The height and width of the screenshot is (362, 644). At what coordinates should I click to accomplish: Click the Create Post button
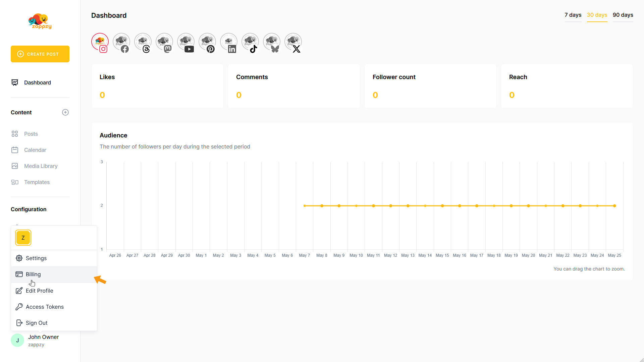(x=40, y=54)
